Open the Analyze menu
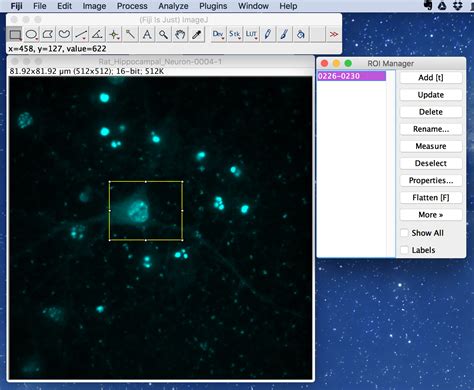This screenshot has width=474, height=390. 173,6
